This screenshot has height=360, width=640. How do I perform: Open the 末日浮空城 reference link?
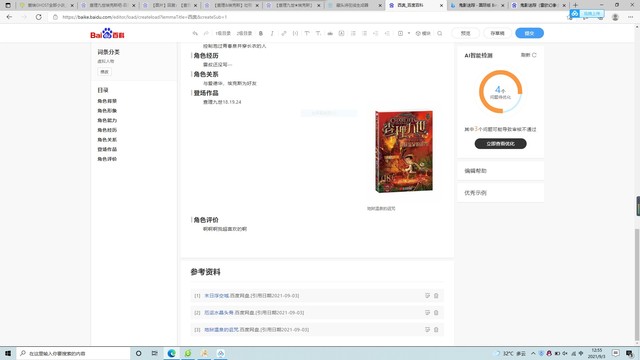click(216, 296)
